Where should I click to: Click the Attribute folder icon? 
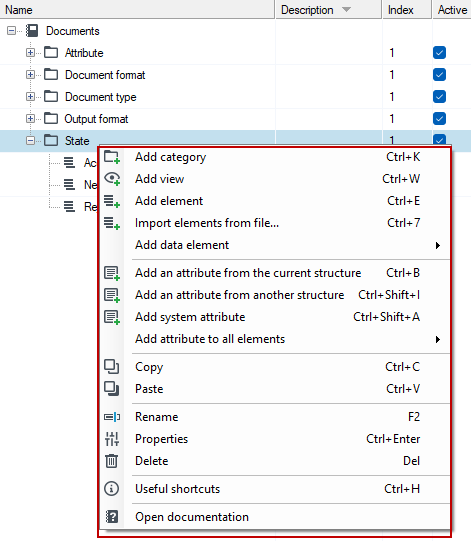tap(51, 53)
